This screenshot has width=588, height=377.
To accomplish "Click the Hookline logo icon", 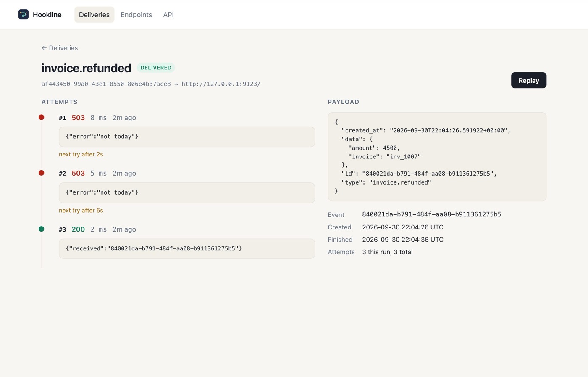I will click(24, 15).
